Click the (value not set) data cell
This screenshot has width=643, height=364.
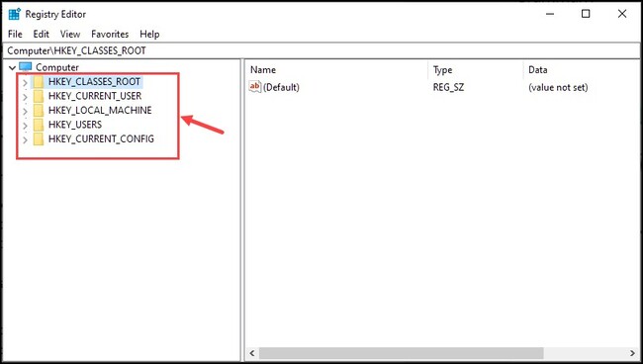coord(558,87)
